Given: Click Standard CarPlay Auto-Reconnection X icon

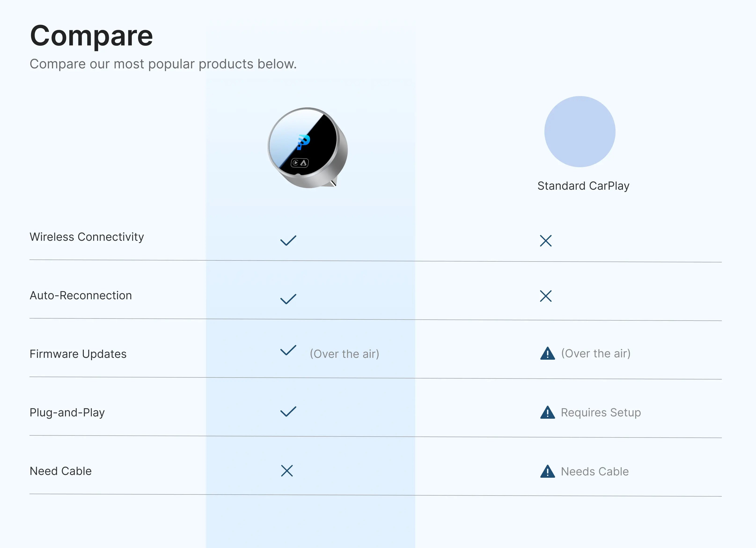Looking at the screenshot, I should pos(546,296).
